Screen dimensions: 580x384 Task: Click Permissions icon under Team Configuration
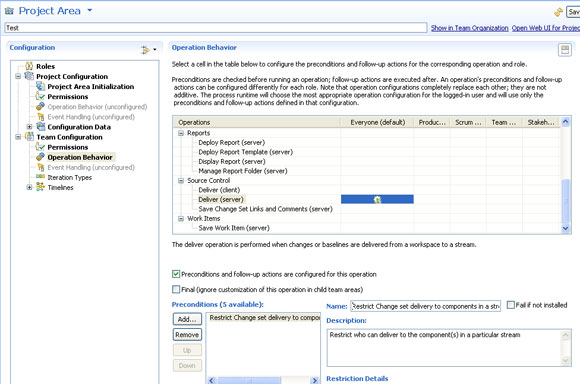[x=40, y=147]
